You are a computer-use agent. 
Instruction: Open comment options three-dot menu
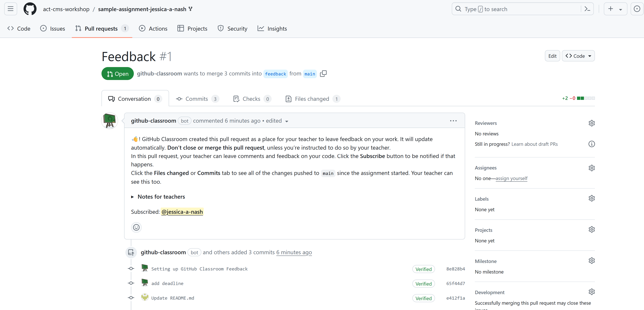pyautogui.click(x=453, y=121)
